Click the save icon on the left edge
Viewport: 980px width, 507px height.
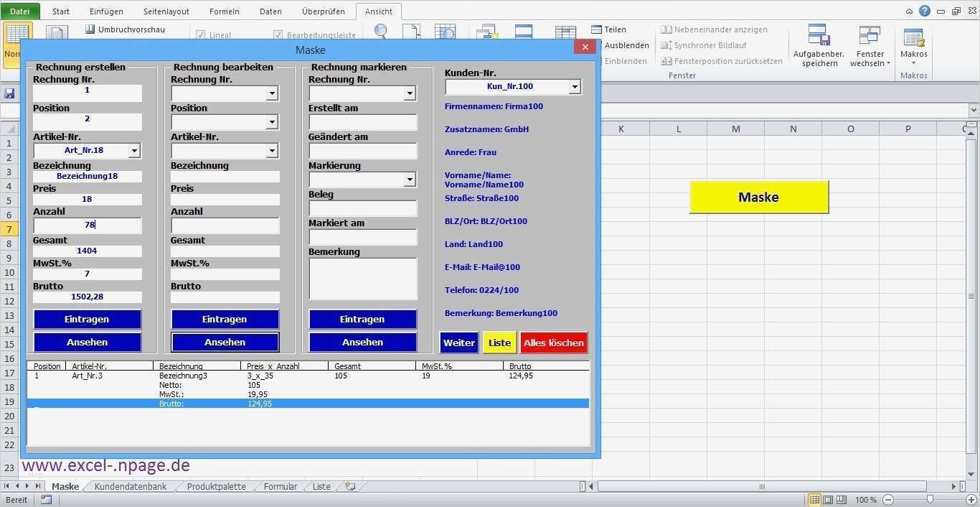coord(9,93)
